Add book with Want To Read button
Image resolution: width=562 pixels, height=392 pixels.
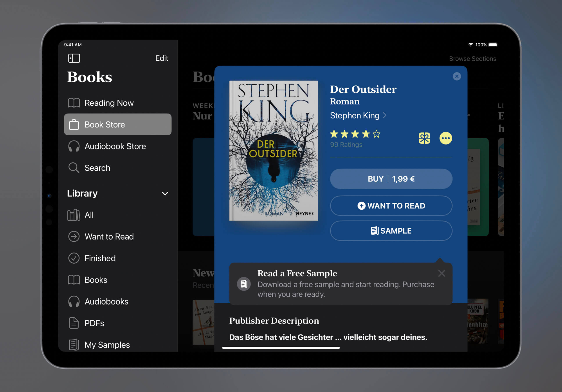391,206
